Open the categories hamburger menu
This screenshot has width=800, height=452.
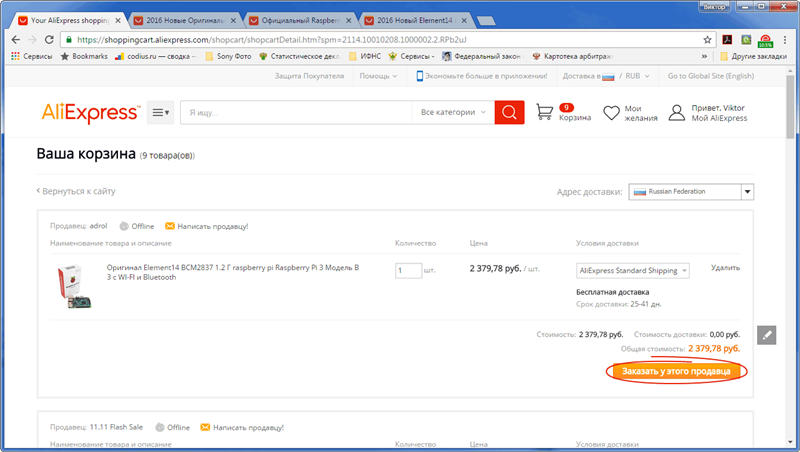pos(160,113)
